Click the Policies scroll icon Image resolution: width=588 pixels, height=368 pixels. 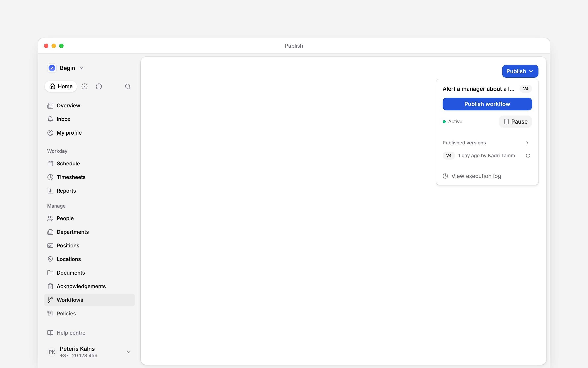click(50, 314)
